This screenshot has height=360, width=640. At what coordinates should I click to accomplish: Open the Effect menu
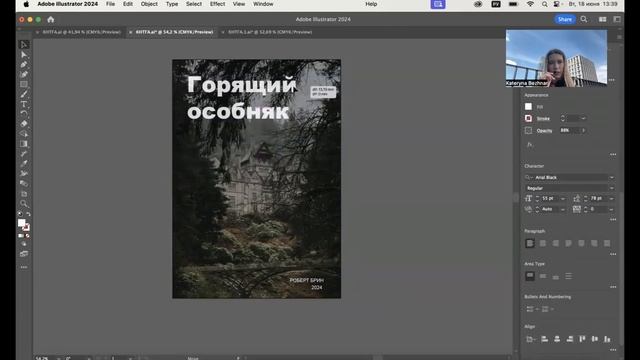pyautogui.click(x=217, y=4)
